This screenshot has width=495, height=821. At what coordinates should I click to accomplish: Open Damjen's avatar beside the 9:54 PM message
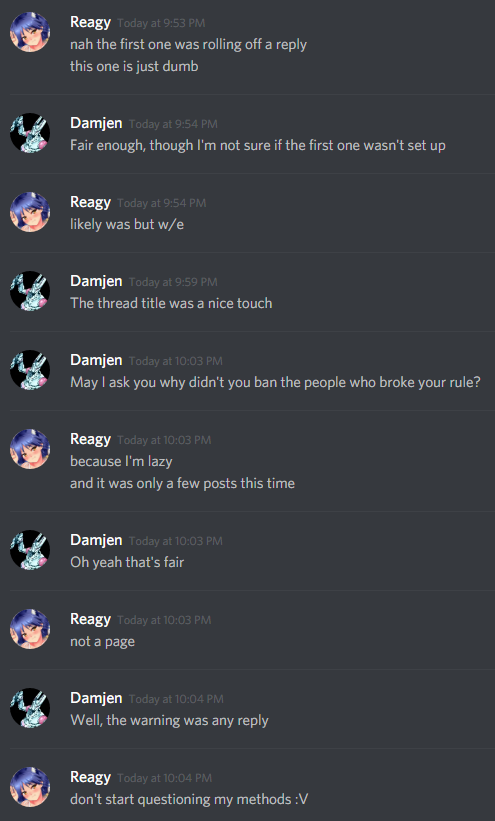pos(30,133)
